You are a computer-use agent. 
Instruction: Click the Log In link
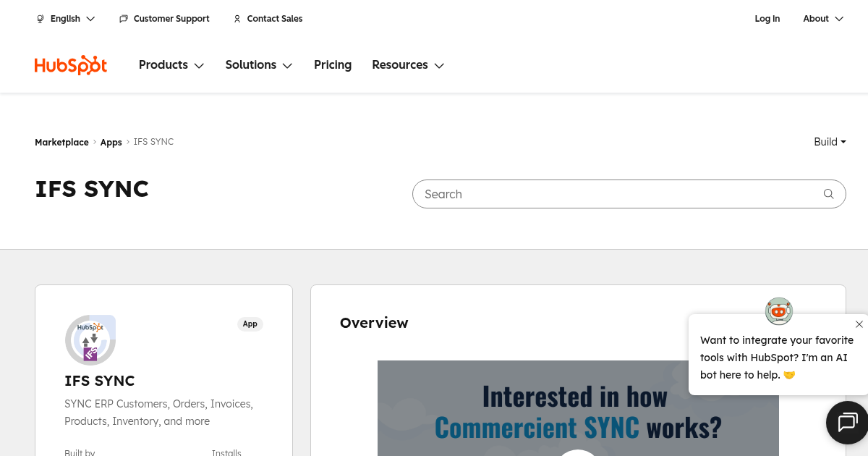click(767, 19)
